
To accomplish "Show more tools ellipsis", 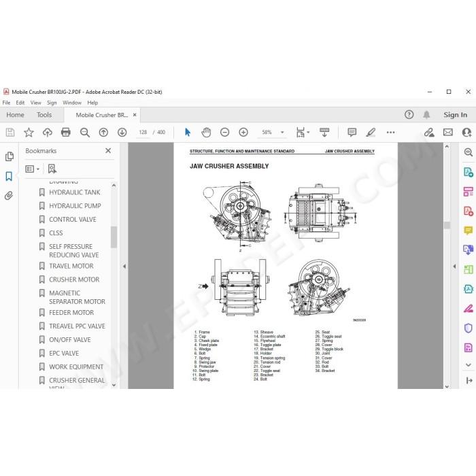I will pyautogui.click(x=391, y=133).
